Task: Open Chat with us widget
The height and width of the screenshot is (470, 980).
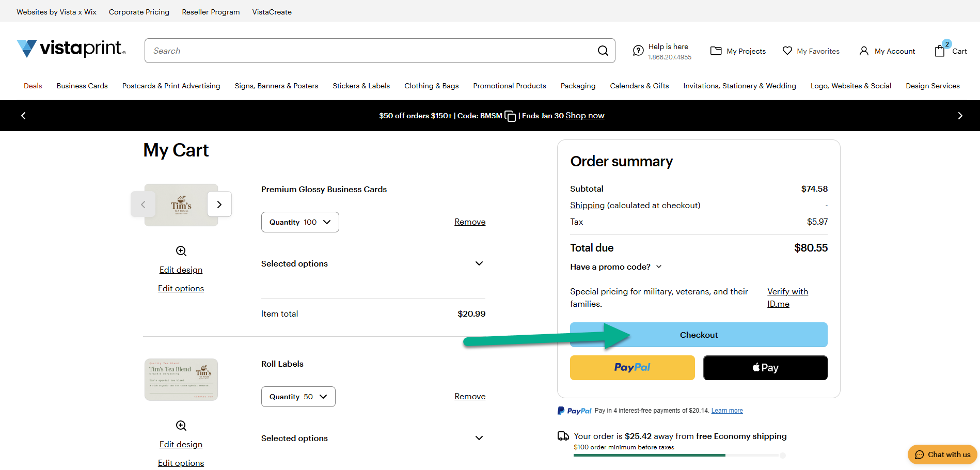Action: [942, 455]
